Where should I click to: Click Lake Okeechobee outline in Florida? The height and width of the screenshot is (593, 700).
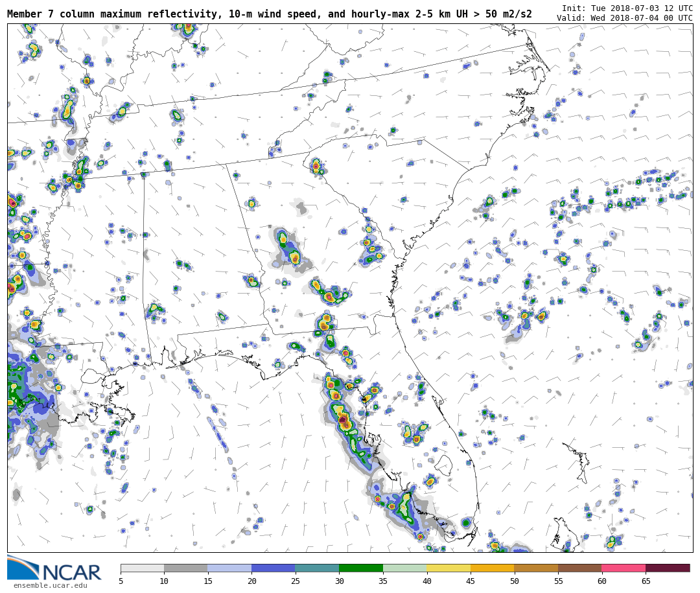443,465
